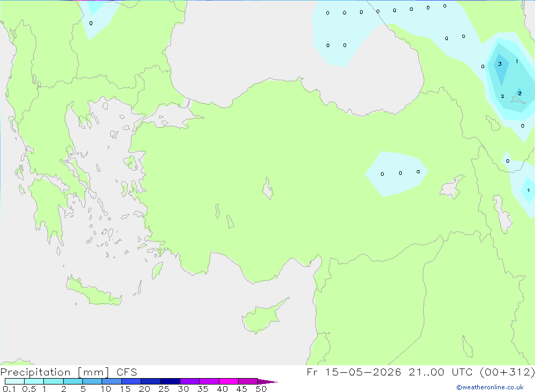Screen dimensions: 535x392
Task: Click the "CFS" model label
Action: pos(127,372)
